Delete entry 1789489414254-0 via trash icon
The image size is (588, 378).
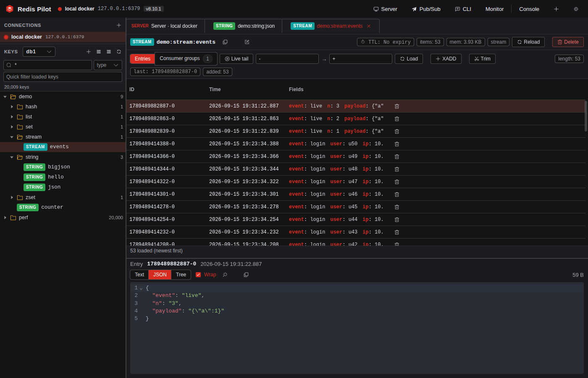[x=397, y=220]
